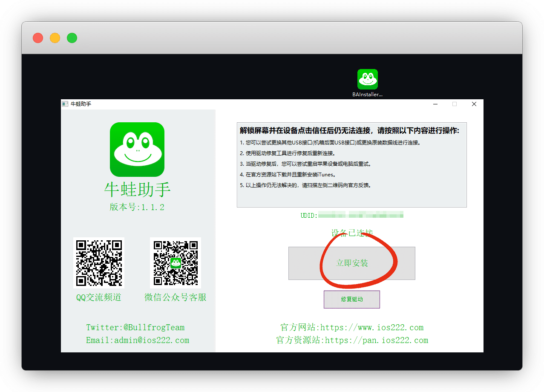Close the 牛蛙助手 window with X
The image size is (544, 392).
[474, 104]
